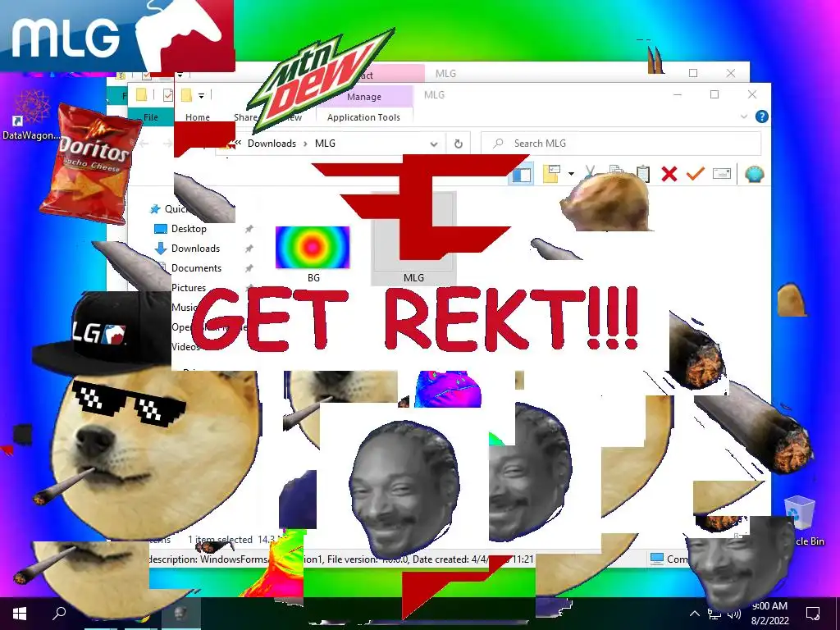The height and width of the screenshot is (630, 840).
Task: Expand the ribbon using the chevron near Help
Action: point(743,116)
